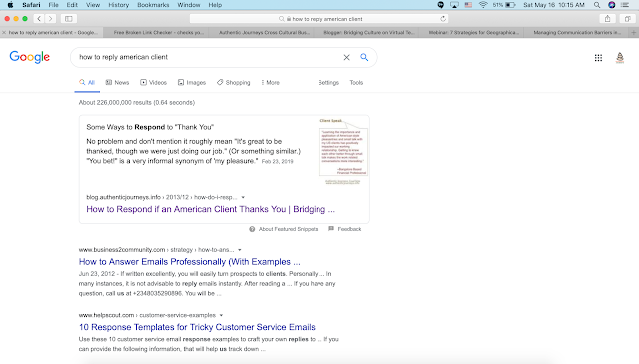The height and width of the screenshot is (364, 639).
Task: Open the search Tools options
Action: click(x=356, y=82)
